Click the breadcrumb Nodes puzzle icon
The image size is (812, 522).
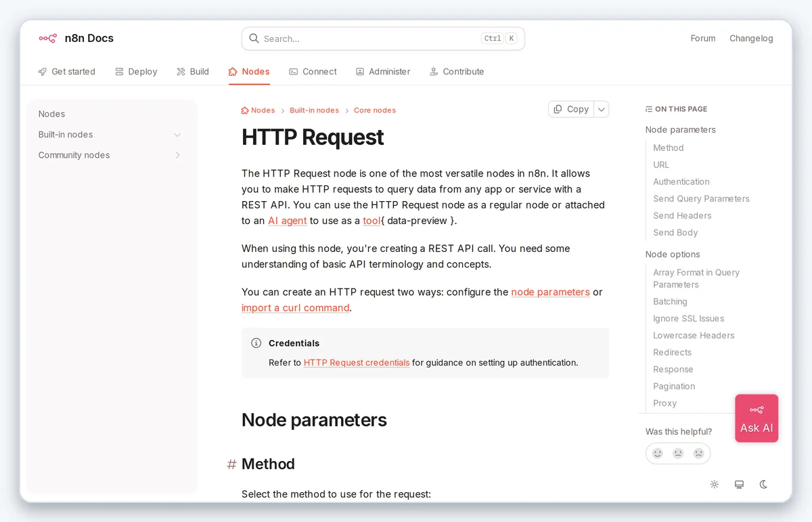pos(245,110)
